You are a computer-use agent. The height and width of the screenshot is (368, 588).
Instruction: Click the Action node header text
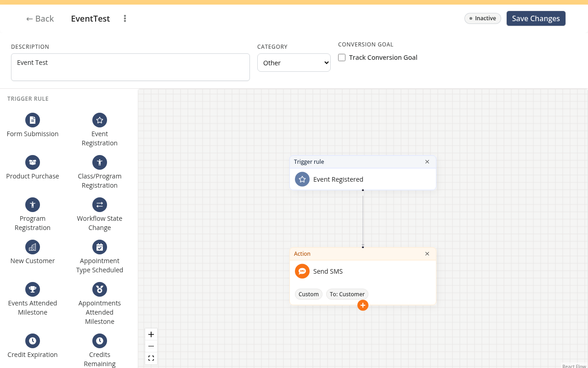pyautogui.click(x=302, y=254)
